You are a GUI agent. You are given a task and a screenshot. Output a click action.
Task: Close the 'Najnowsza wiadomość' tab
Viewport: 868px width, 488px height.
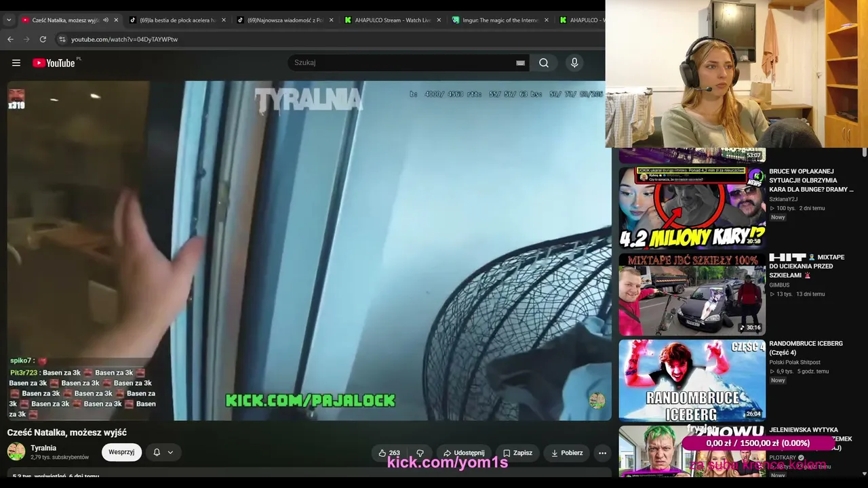[x=331, y=20]
